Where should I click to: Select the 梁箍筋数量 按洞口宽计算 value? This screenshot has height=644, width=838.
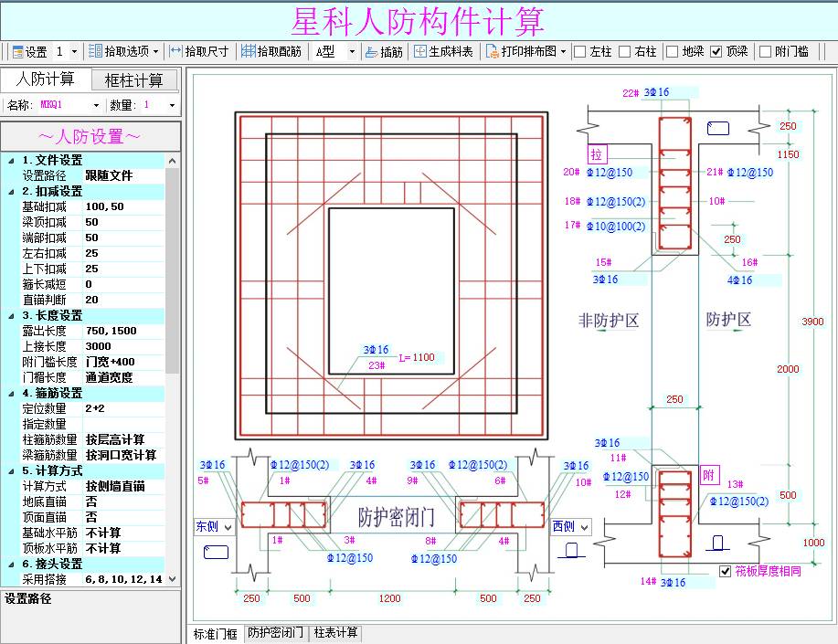click(124, 455)
